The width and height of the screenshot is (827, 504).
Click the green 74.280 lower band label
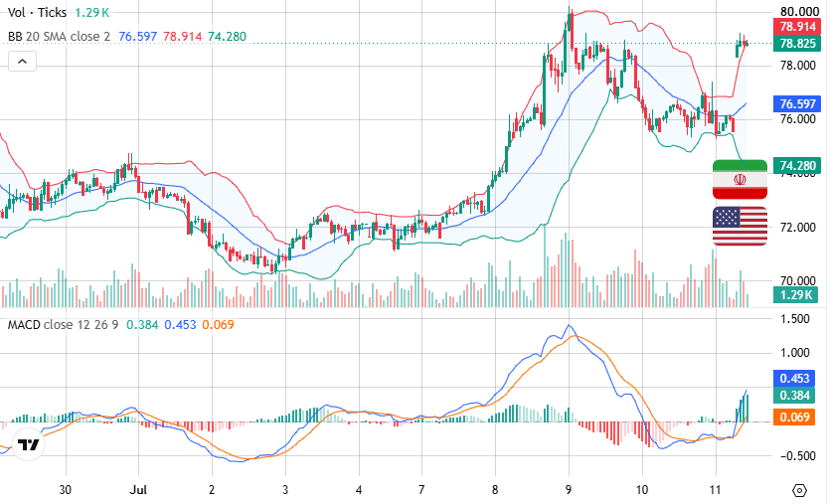[x=797, y=166]
